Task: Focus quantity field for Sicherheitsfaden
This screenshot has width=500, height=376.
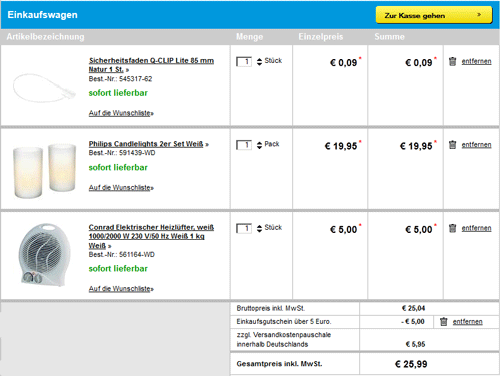Action: point(244,62)
